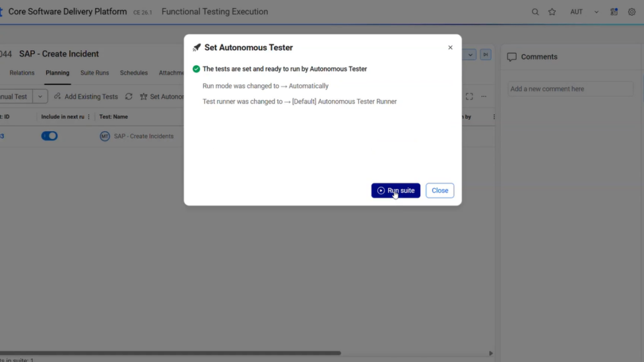
Task: Open the grid column options menu
Action: (494, 117)
